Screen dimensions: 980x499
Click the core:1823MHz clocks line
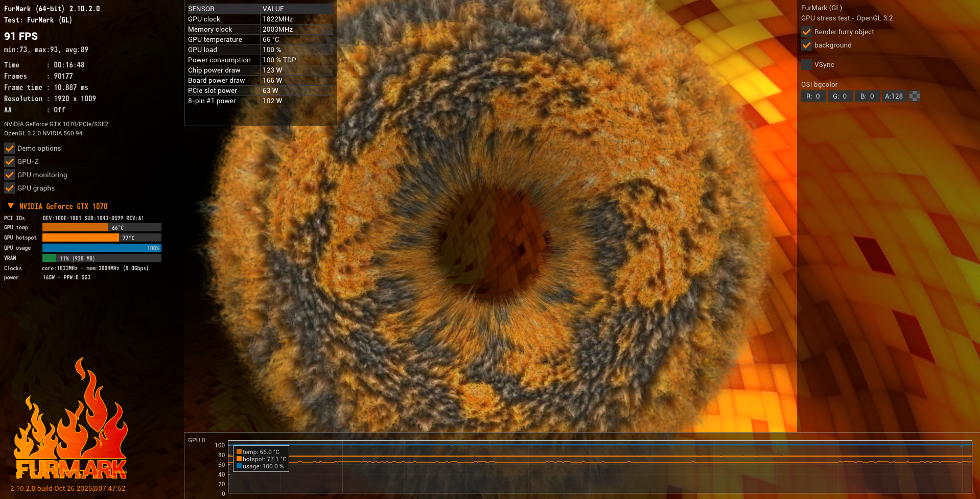95,268
